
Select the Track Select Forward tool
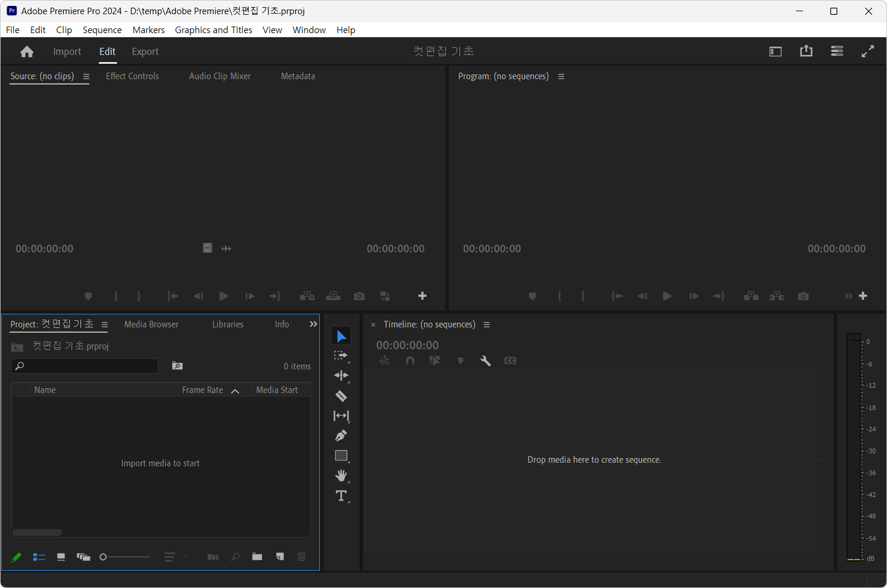[341, 356]
